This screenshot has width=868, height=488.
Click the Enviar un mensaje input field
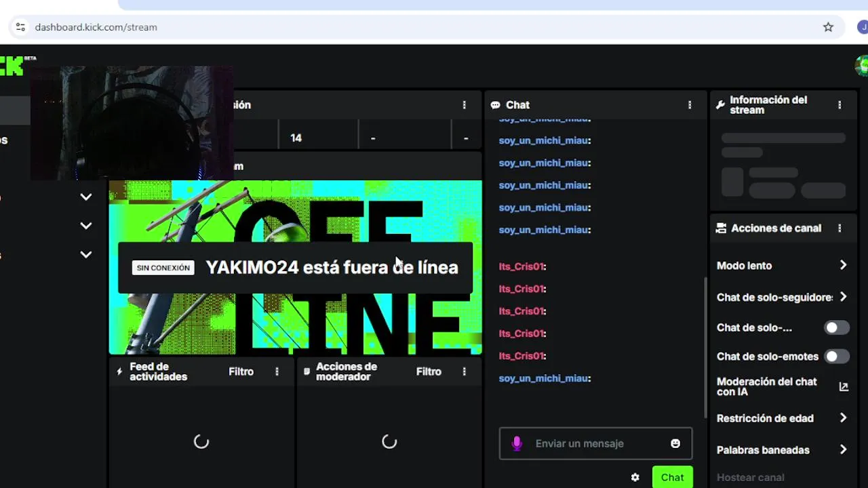click(x=596, y=443)
